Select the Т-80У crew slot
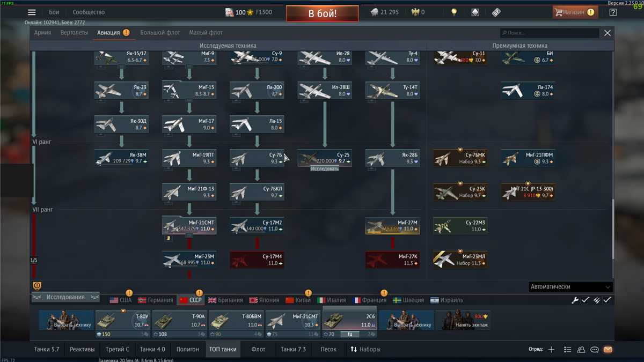Image resolution: width=644 pixels, height=362 pixels. pos(122,324)
